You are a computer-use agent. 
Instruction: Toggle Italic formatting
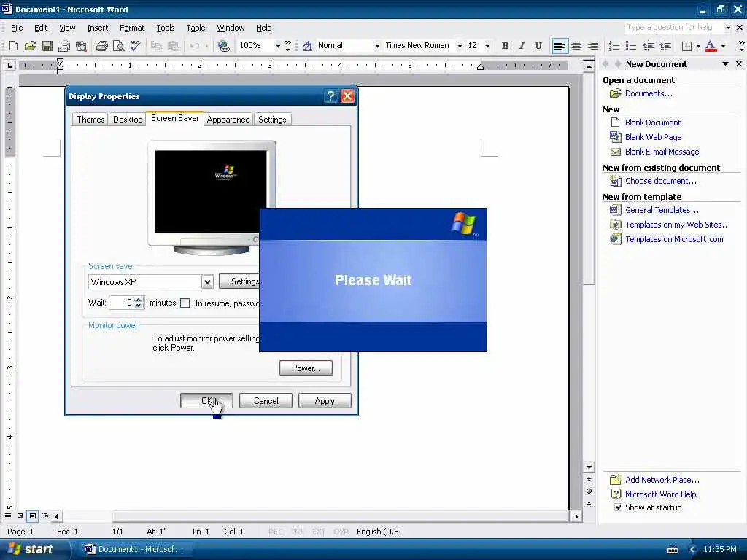(x=522, y=46)
